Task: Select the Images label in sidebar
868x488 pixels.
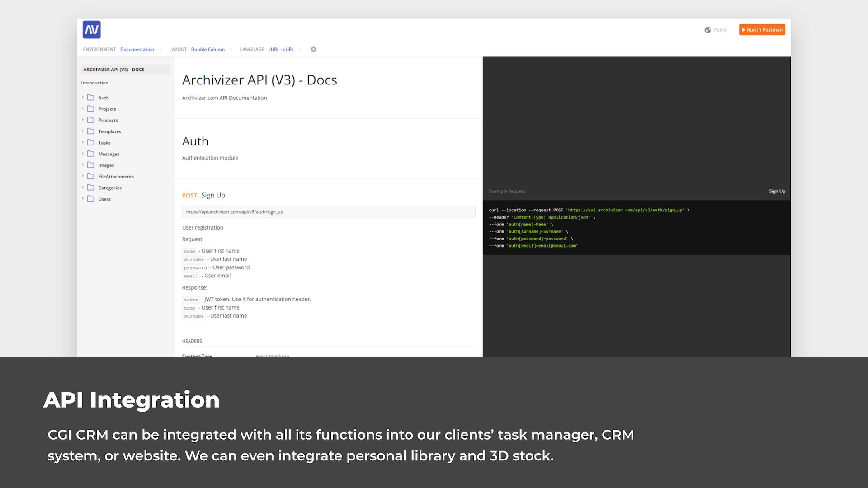Action: [x=106, y=165]
